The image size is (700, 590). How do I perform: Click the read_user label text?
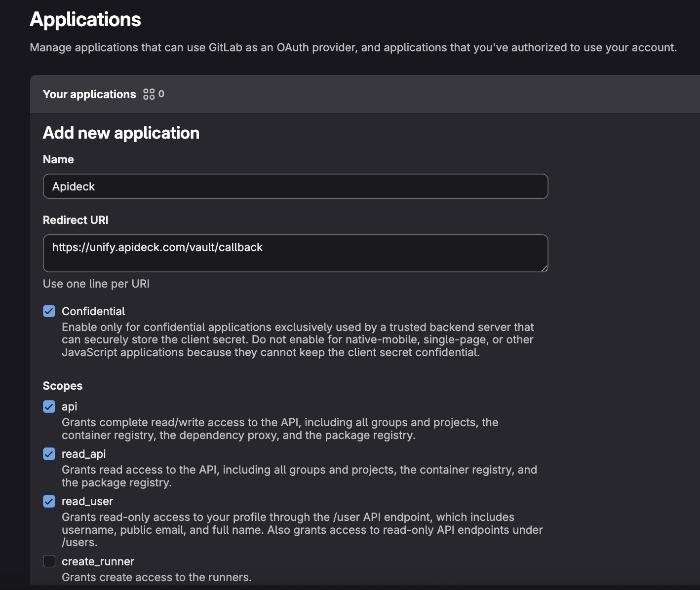coord(87,501)
